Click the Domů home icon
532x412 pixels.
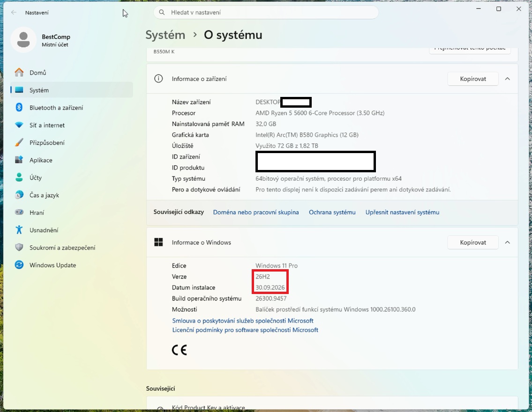coord(19,73)
